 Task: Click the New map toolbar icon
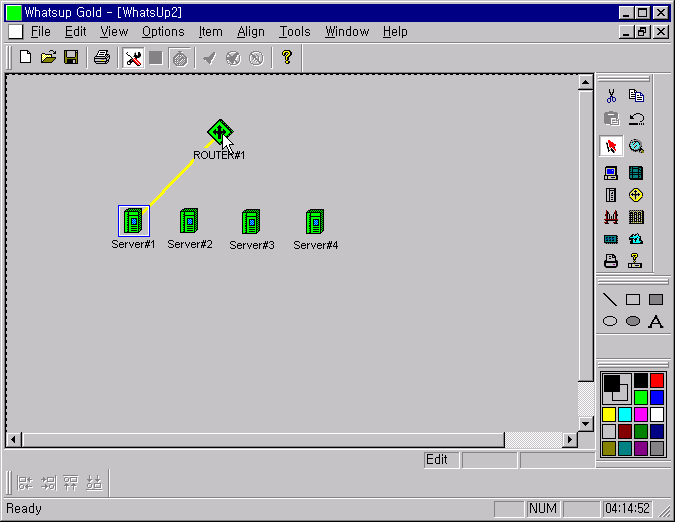click(25, 57)
